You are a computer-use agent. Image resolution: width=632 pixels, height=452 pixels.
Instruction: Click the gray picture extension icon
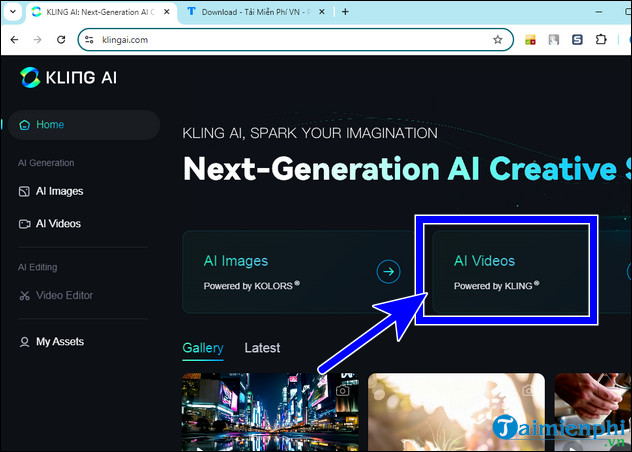click(x=554, y=40)
